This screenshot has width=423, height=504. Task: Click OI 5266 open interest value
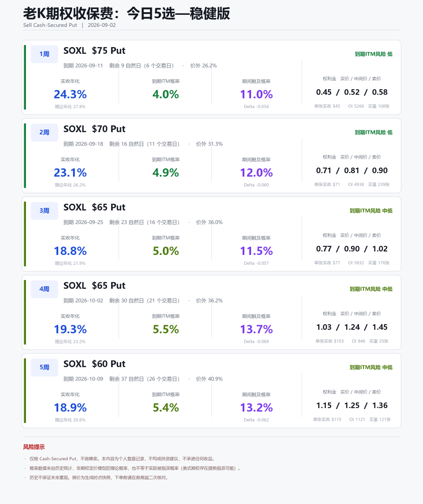pyautogui.click(x=356, y=106)
